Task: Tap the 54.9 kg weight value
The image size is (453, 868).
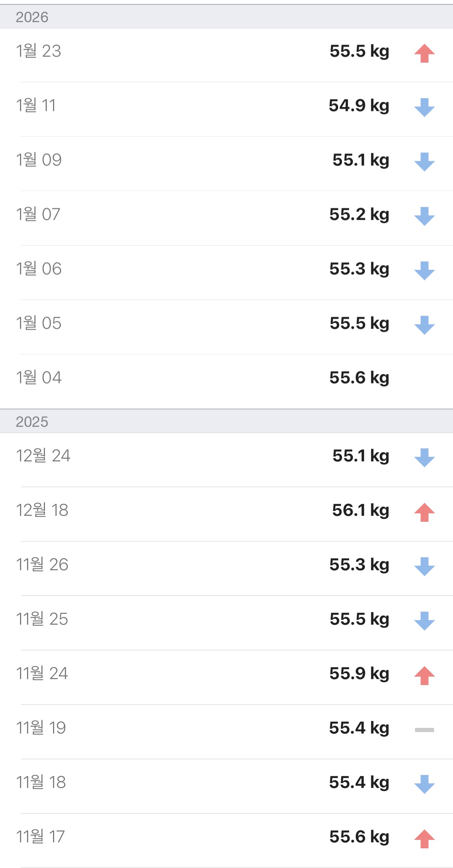Action: [x=359, y=106]
